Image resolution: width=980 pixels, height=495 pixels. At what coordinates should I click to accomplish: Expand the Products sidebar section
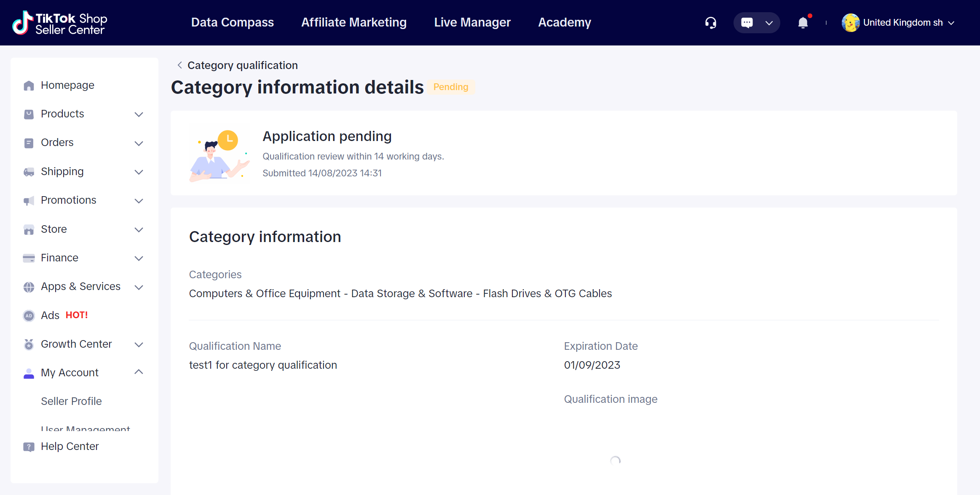click(139, 114)
